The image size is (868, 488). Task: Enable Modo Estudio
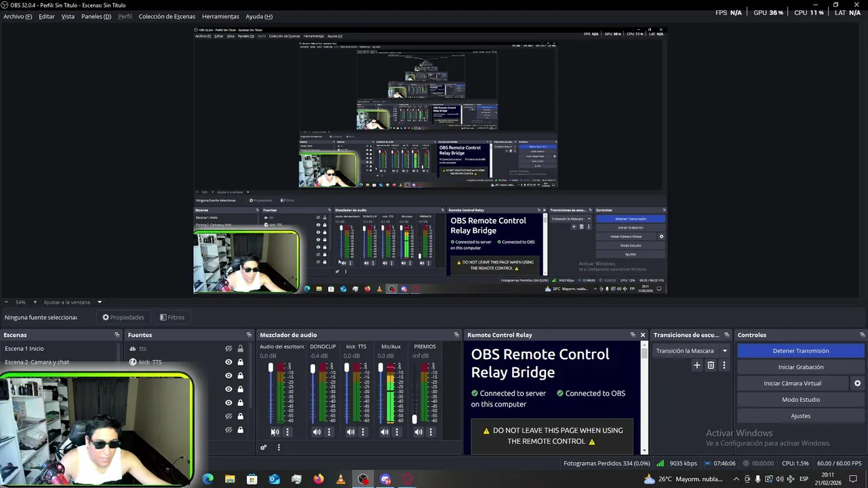click(x=801, y=400)
